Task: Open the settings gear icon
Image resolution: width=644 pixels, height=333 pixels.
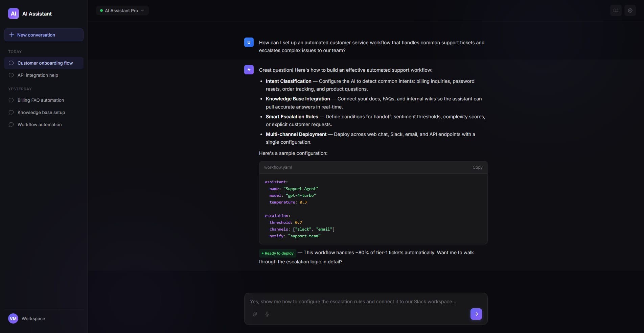Action: tap(630, 10)
